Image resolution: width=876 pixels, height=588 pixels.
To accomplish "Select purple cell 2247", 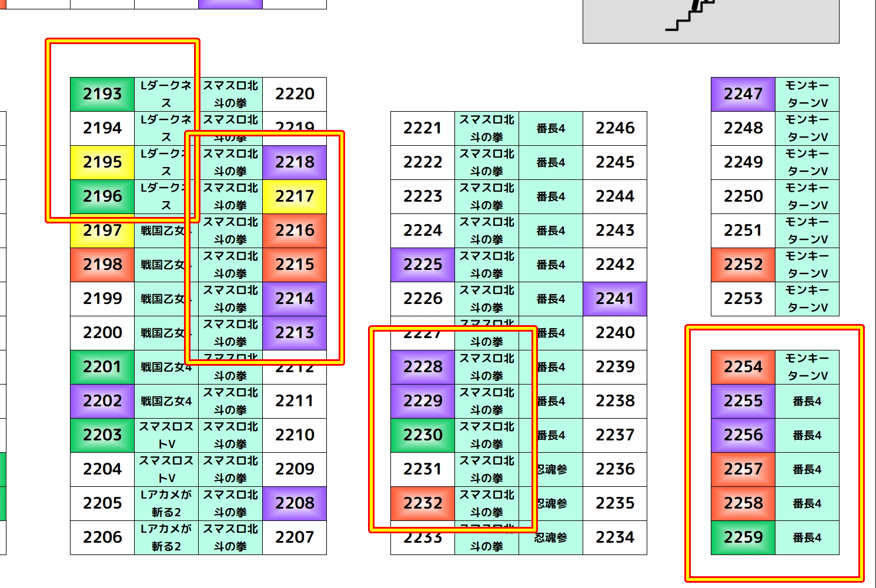I will (x=743, y=94).
